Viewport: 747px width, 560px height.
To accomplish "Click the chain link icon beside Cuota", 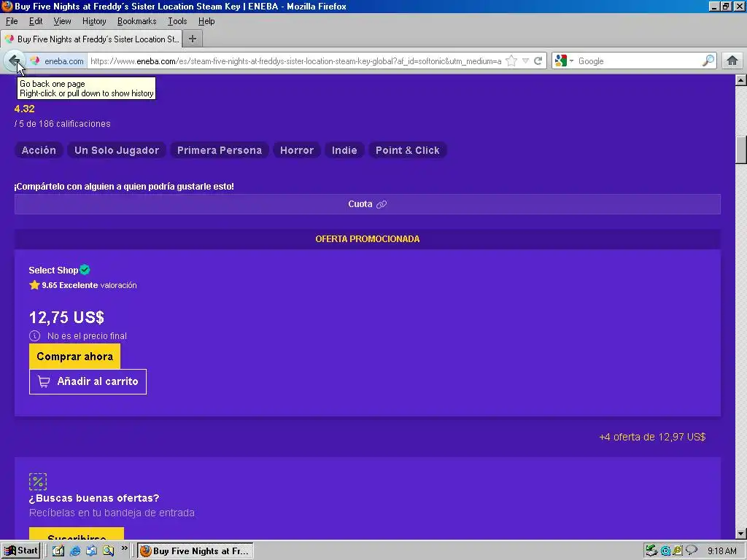I will point(382,204).
